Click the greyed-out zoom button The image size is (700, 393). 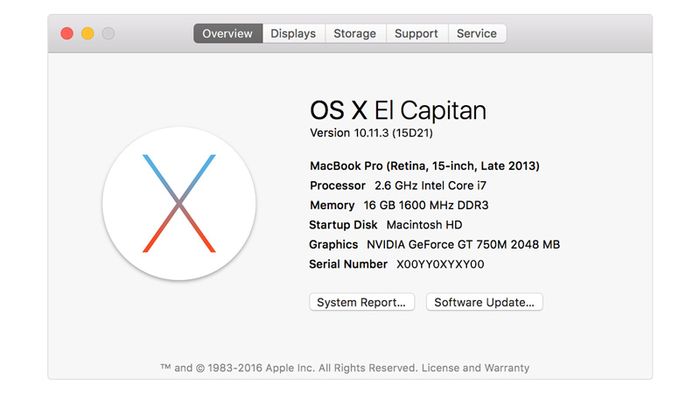click(108, 33)
